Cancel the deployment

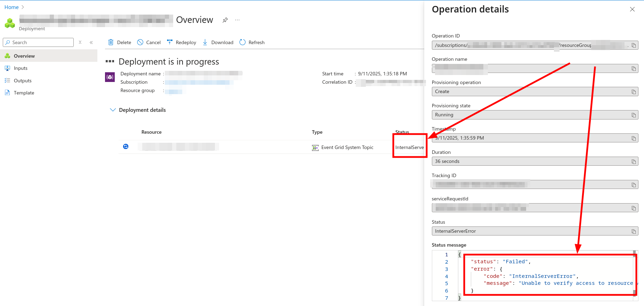[x=149, y=42]
